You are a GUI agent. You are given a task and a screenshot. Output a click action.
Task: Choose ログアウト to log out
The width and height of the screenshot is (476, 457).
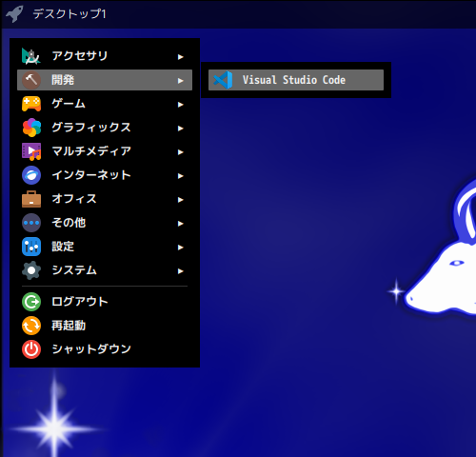[x=105, y=302]
